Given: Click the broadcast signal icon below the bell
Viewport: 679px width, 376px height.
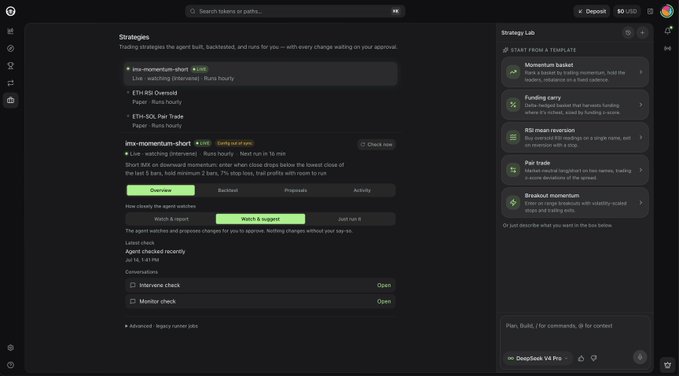Looking at the screenshot, I should click(668, 49).
